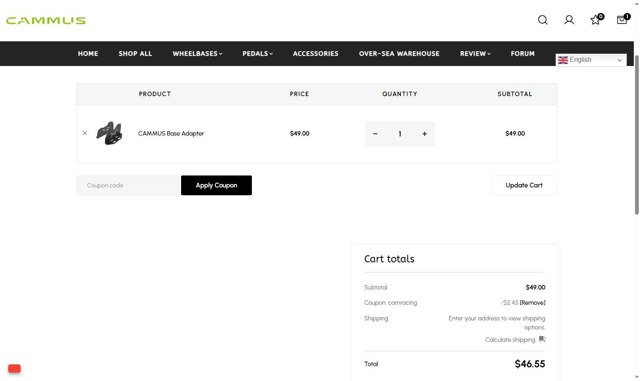The height and width of the screenshot is (381, 640).
Task: Decrease quantity with minus button
Action: click(375, 134)
